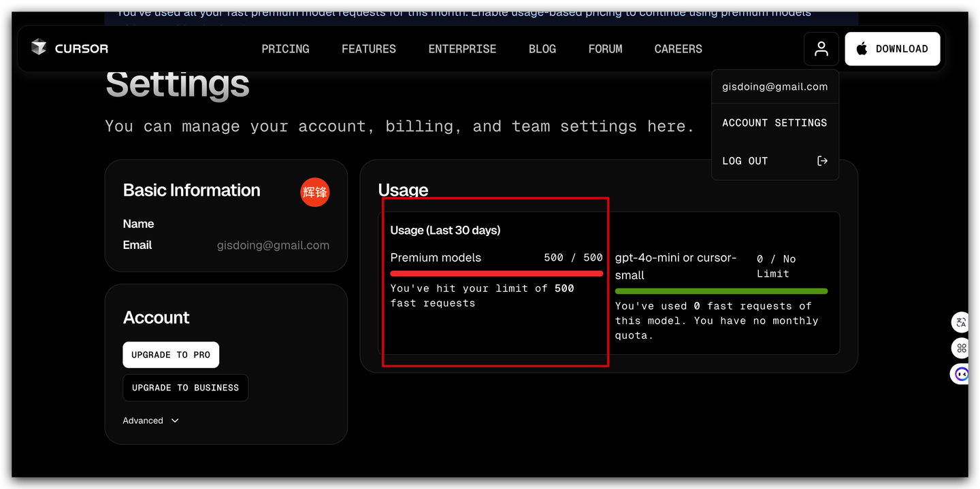Choose Log Out from the account menu
The height and width of the screenshot is (489, 980).
click(x=774, y=161)
